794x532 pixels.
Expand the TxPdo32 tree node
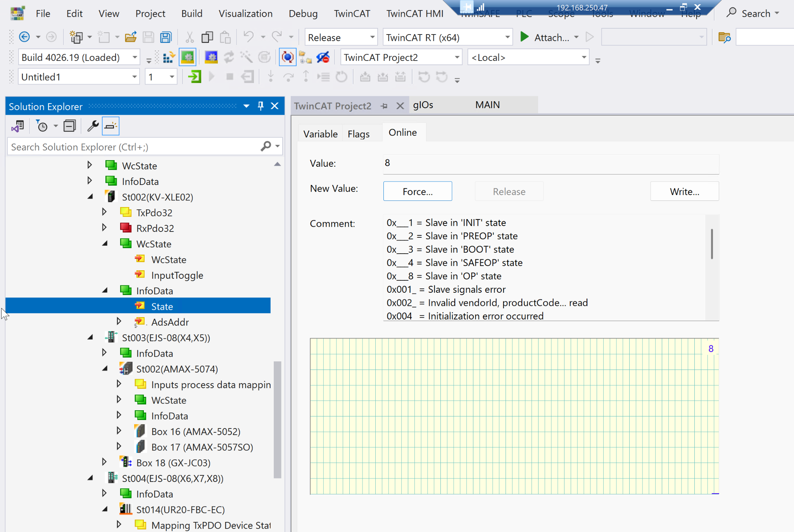[104, 212]
